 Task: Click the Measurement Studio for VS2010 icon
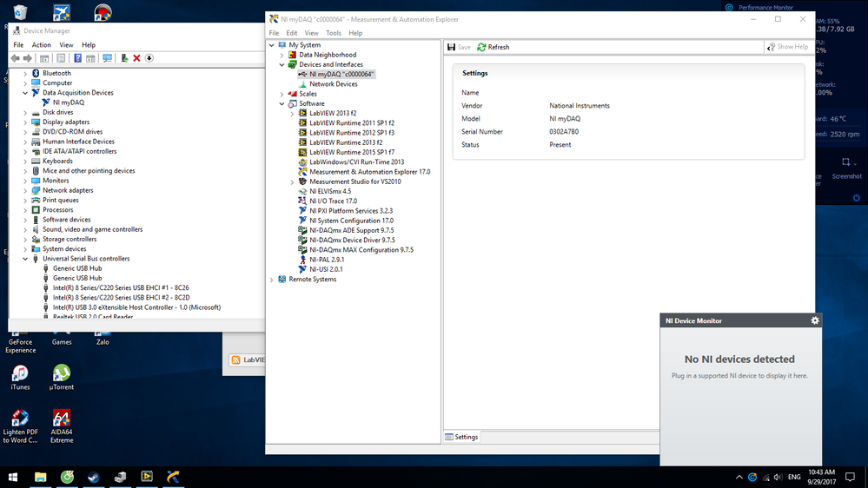click(303, 181)
